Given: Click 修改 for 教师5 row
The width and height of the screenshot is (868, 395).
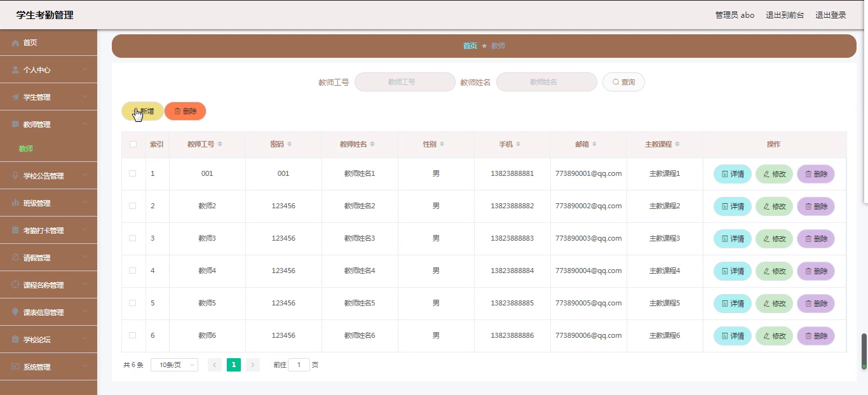Looking at the screenshot, I should click(x=774, y=304).
